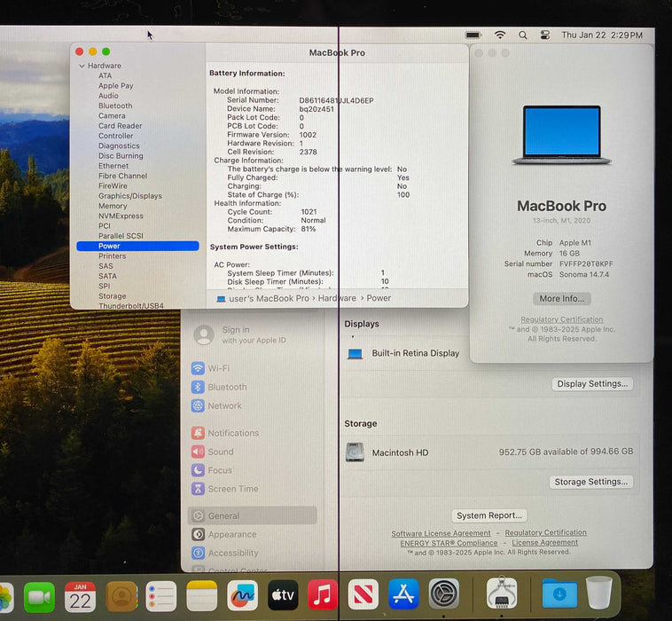
Task: Click battery icon in menu bar
Action: pos(473,35)
